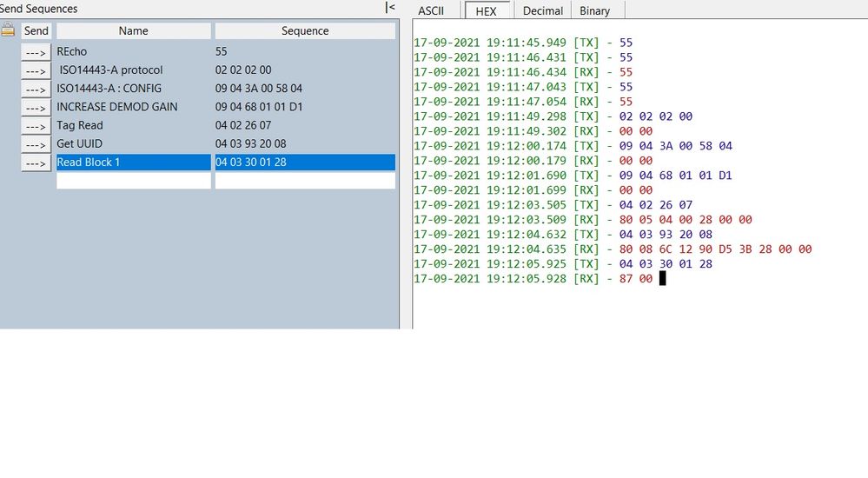Click the Send column header
Viewport: 868px width, 478px height.
click(x=36, y=31)
